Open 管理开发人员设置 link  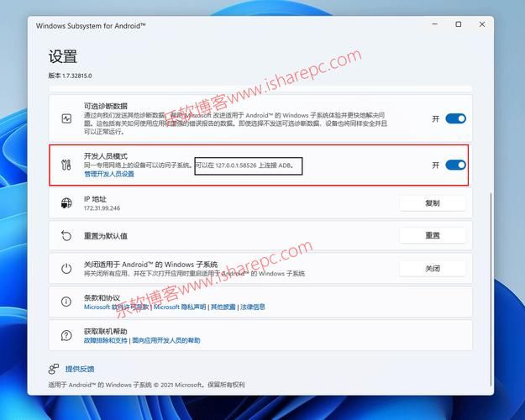coord(108,174)
